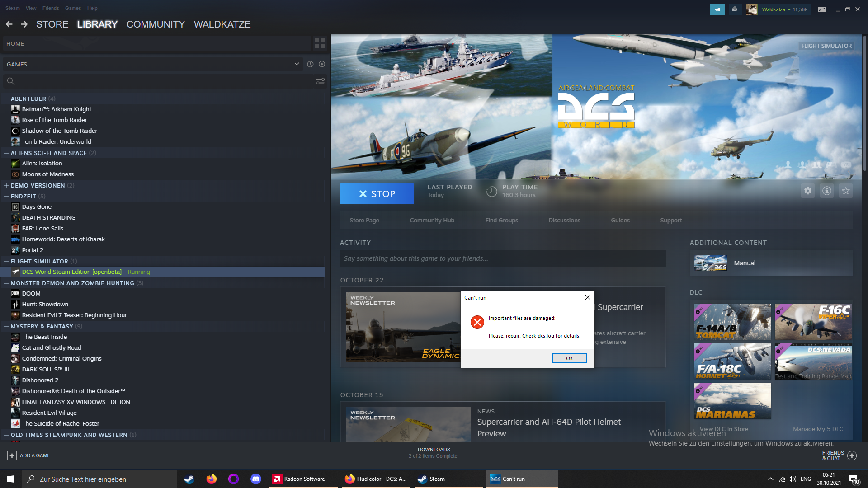
Task: Collapse MONSTER DEMON AND ZOMBIE HUNTING category
Action: pyautogui.click(x=6, y=283)
